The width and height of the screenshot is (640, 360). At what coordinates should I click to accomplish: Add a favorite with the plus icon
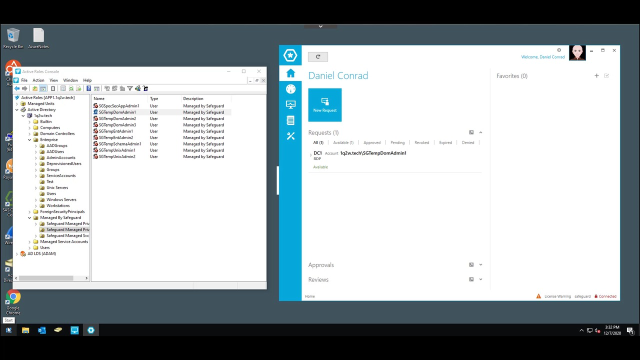[596, 76]
